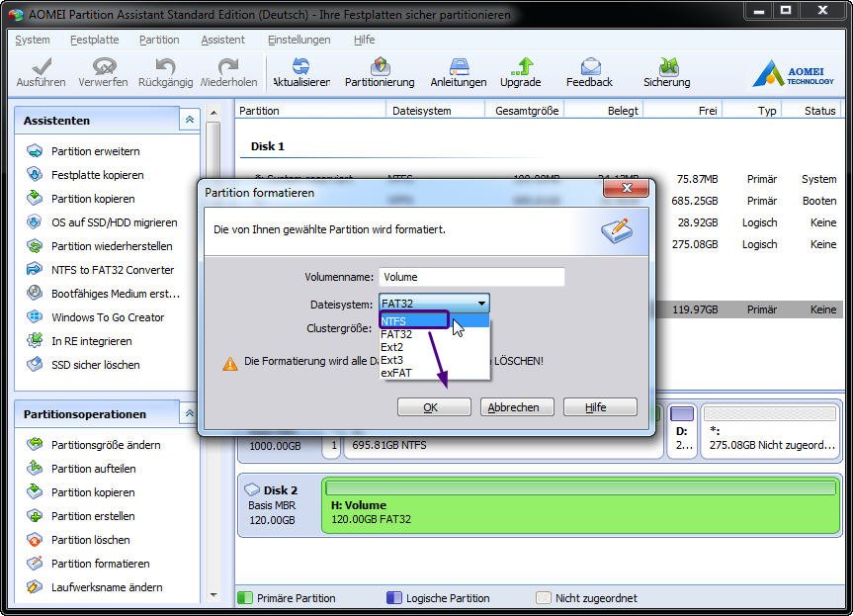853x616 pixels.
Task: Click the sidebar scroll-down arrow
Action: 213,595
